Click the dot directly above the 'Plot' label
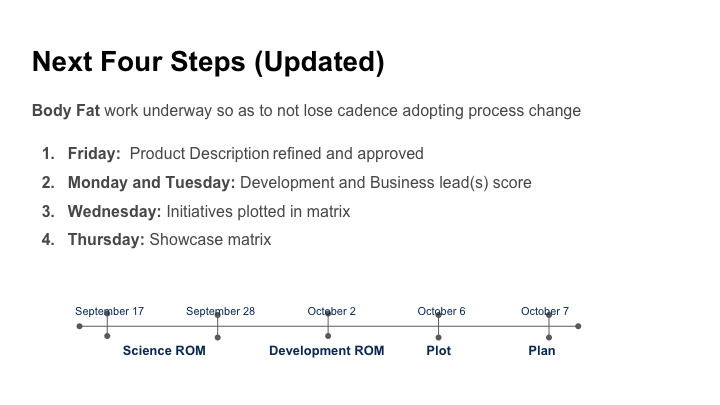The height and width of the screenshot is (405, 720). point(438,337)
